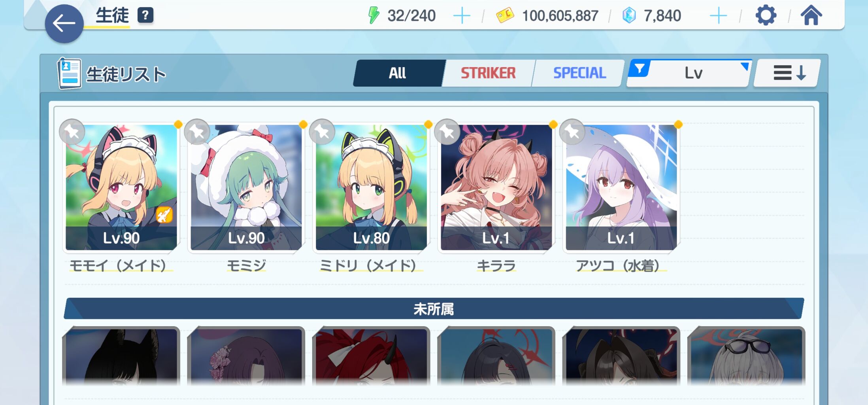868x405 pixels.
Task: Open the help question mark icon
Action: (145, 16)
